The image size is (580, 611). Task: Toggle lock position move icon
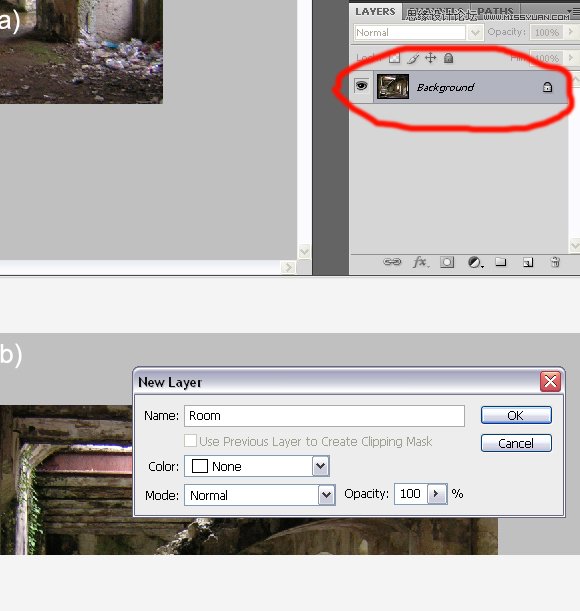pyautogui.click(x=430, y=58)
